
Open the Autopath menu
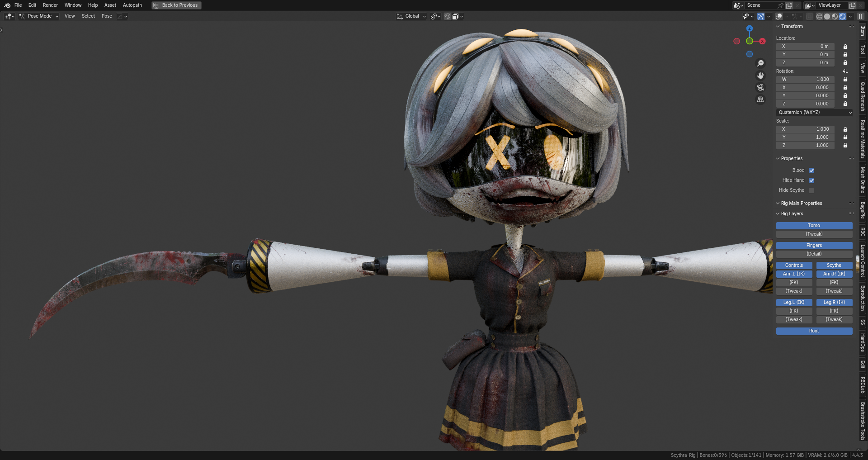pyautogui.click(x=132, y=5)
